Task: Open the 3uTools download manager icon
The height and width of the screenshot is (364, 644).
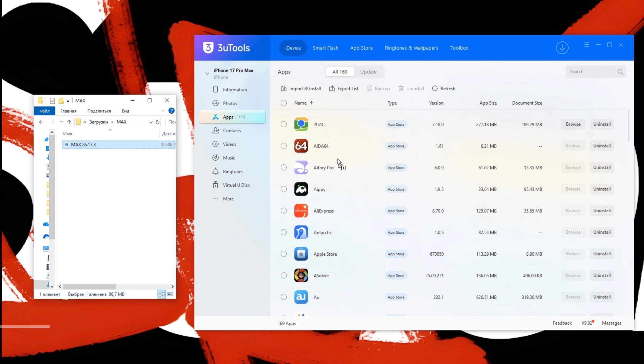Action: [x=562, y=48]
